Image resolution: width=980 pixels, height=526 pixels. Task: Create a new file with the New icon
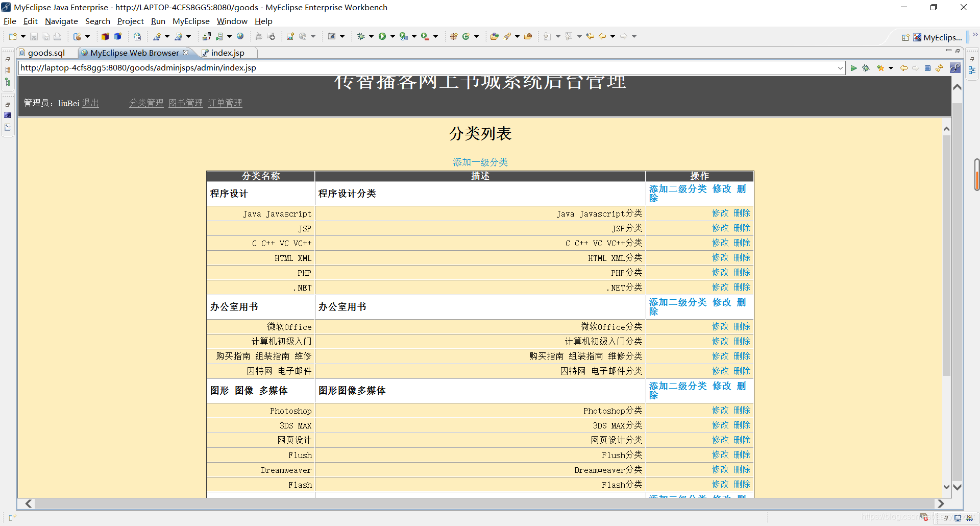pyautogui.click(x=12, y=36)
